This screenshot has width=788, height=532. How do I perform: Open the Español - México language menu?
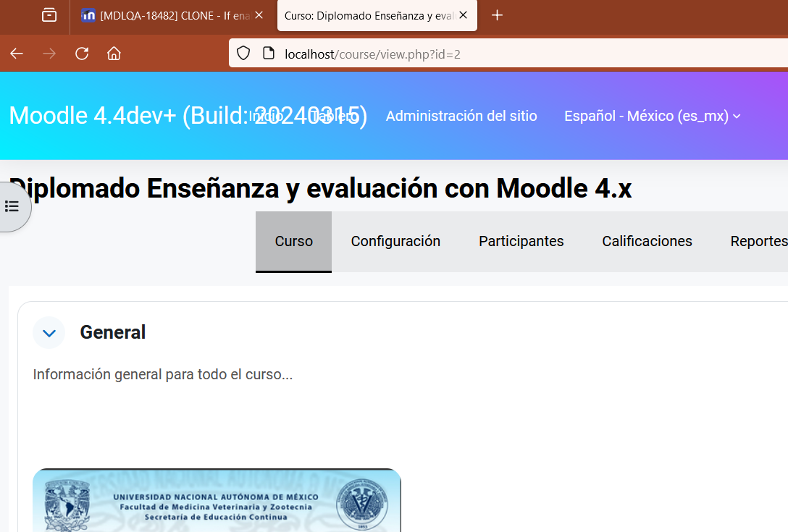(652, 116)
